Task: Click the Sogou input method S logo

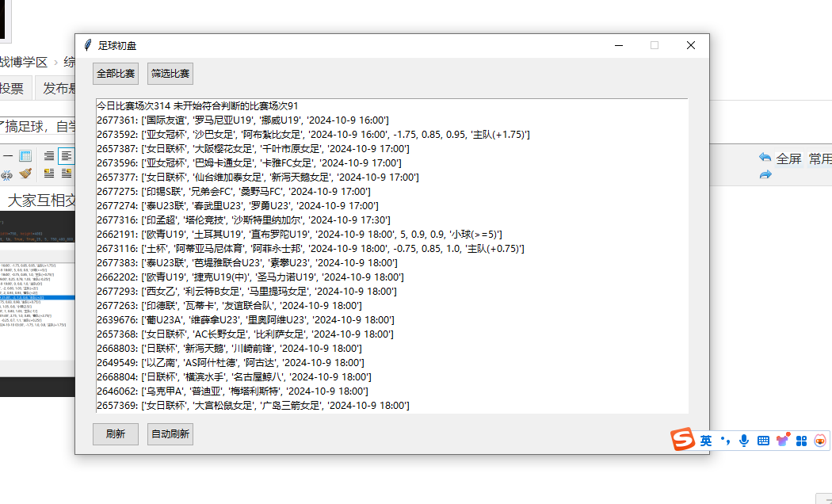Action: tap(683, 441)
